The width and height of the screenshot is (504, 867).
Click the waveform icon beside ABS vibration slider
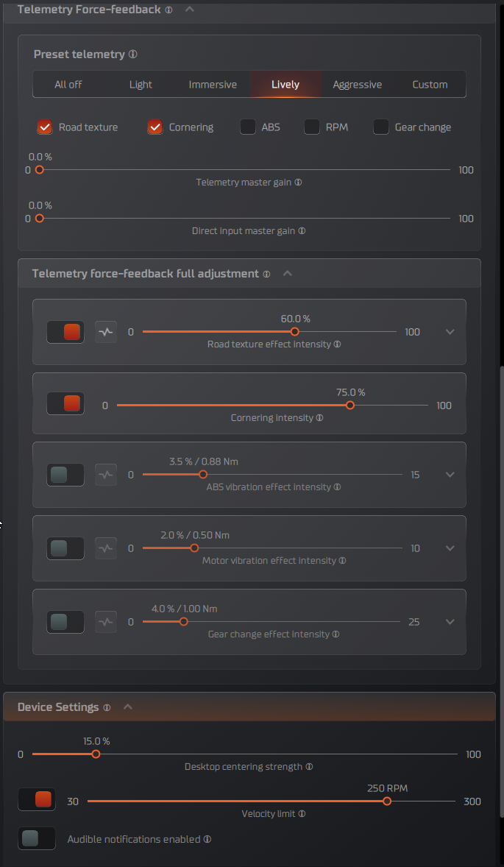click(106, 475)
